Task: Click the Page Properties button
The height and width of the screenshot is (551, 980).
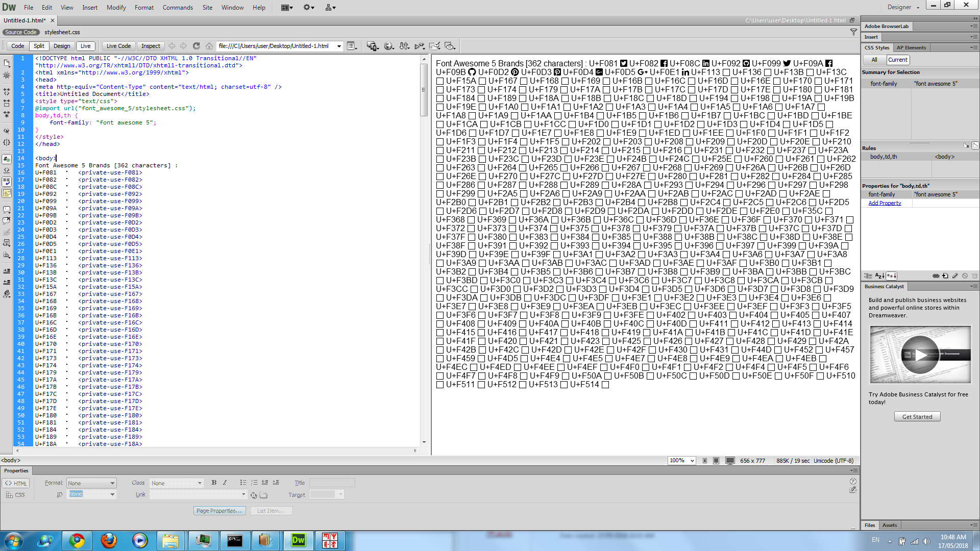Action: tap(219, 511)
